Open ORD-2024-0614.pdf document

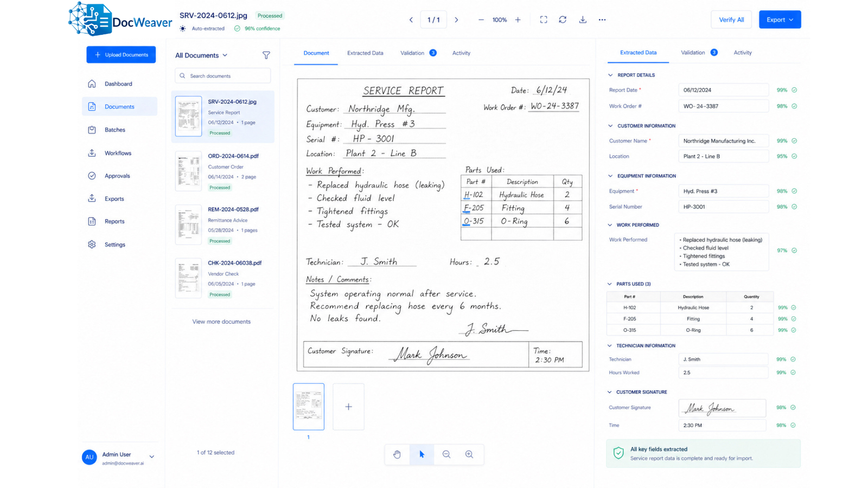222,171
